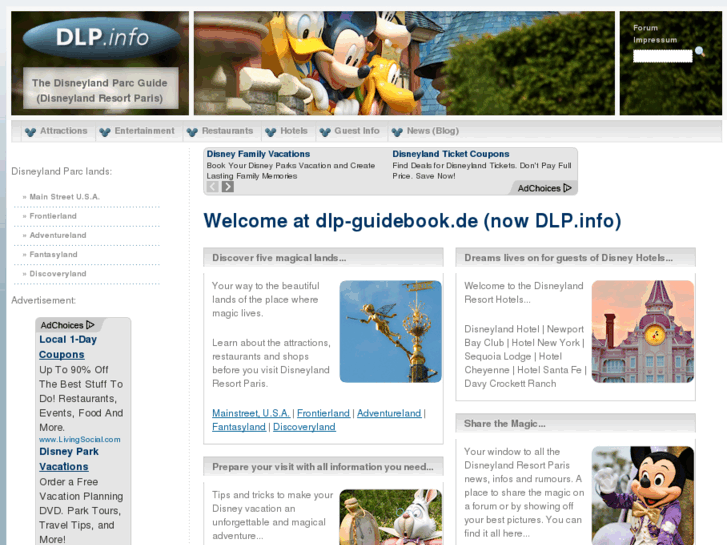727x545 pixels.
Task: Follow the Frontierland link under magical lands
Action: click(x=324, y=413)
